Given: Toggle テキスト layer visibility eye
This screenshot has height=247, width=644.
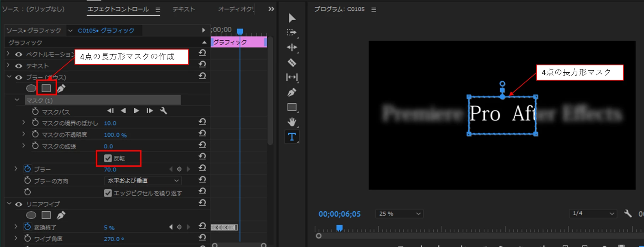Looking at the screenshot, I should (x=19, y=66).
